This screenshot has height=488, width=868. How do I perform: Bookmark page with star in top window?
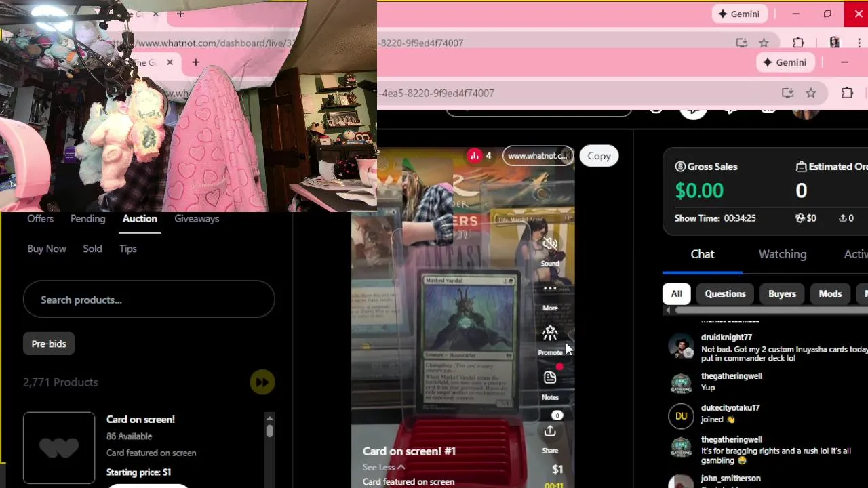(764, 43)
